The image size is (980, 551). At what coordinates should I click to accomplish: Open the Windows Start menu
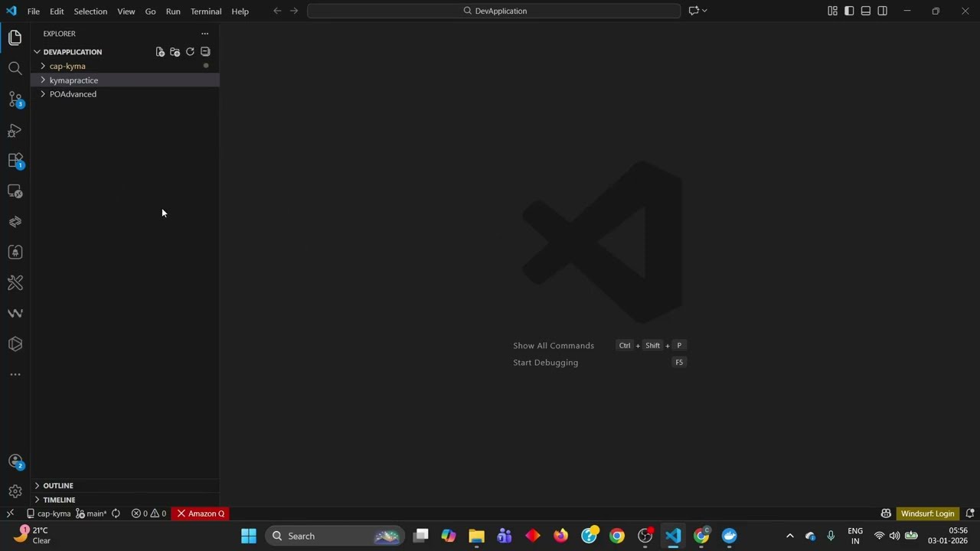click(249, 536)
